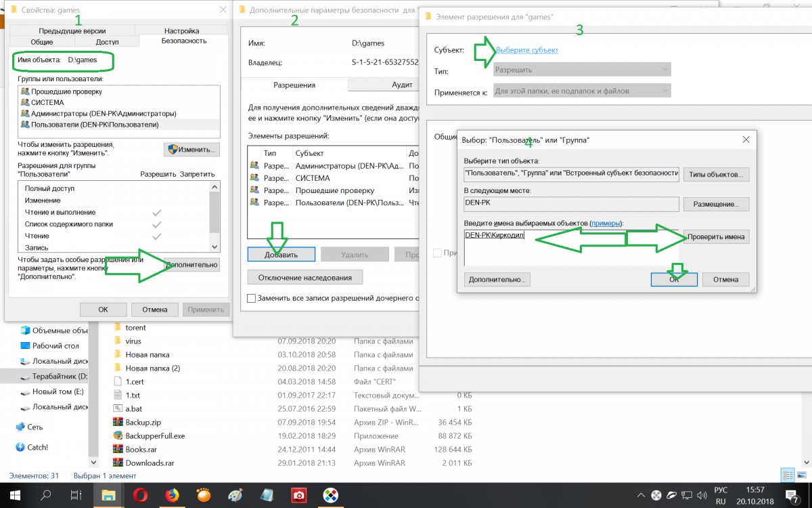The width and height of the screenshot is (812, 508).
Task: Switch file list to details view icon
Action: 788,475
